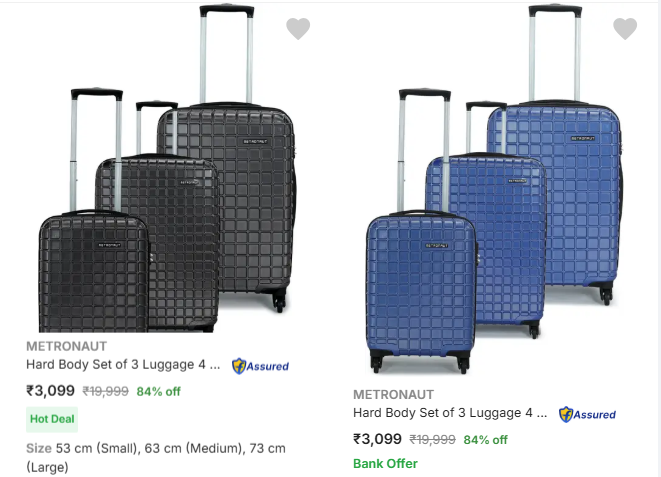Add black luggage set to wishlist
Screen dimensions: 661x477
298,29
